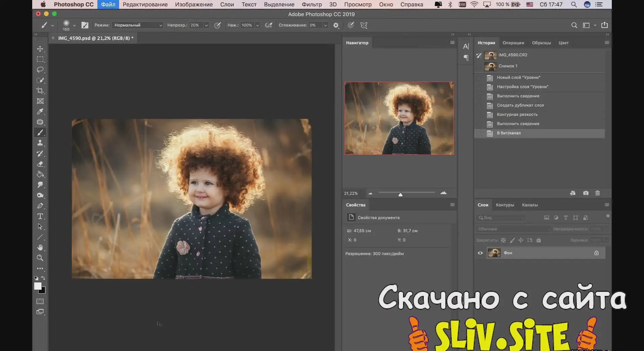
Task: Open the Режим blend mode dropdown
Action: (x=138, y=25)
